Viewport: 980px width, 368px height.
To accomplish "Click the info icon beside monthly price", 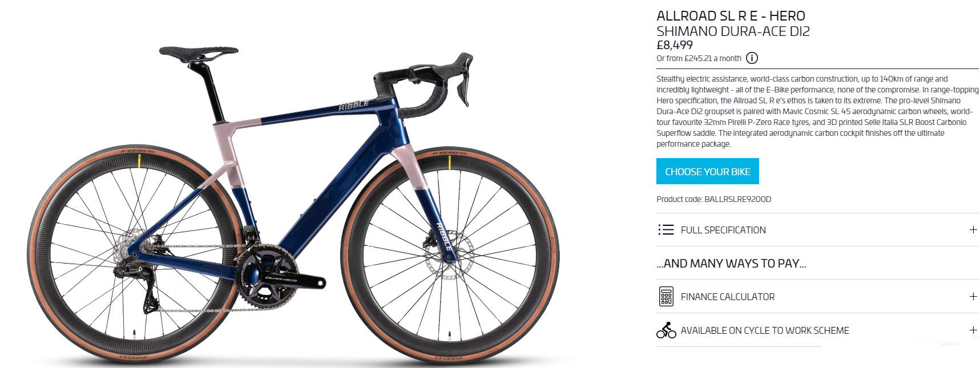I will tap(752, 58).
